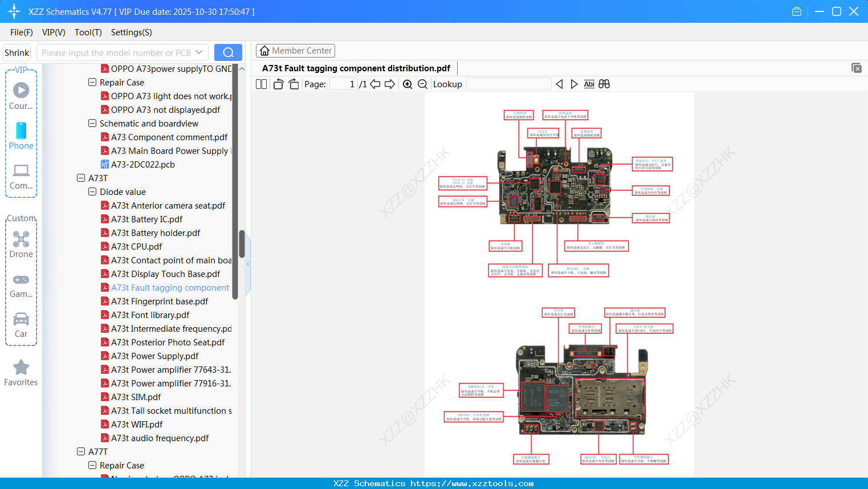The height and width of the screenshot is (489, 868).
Task: Zoom in on the PDF
Action: 407,84
